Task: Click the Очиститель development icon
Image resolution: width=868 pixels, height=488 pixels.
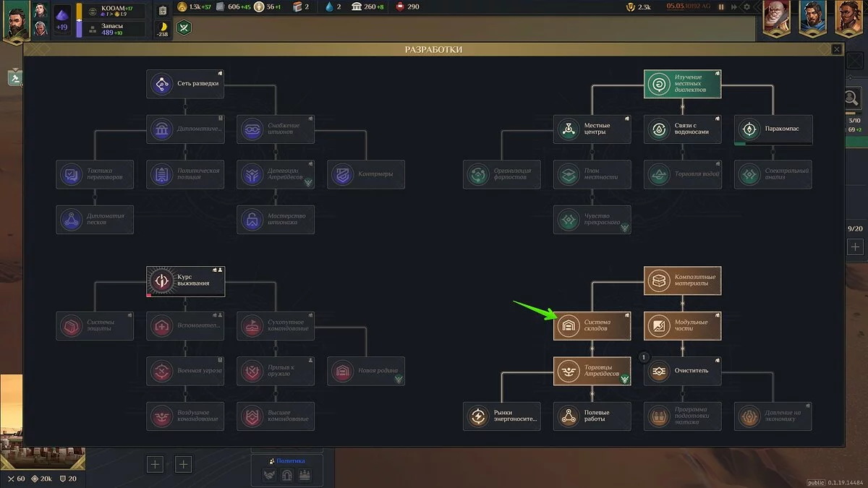Action: coord(658,372)
